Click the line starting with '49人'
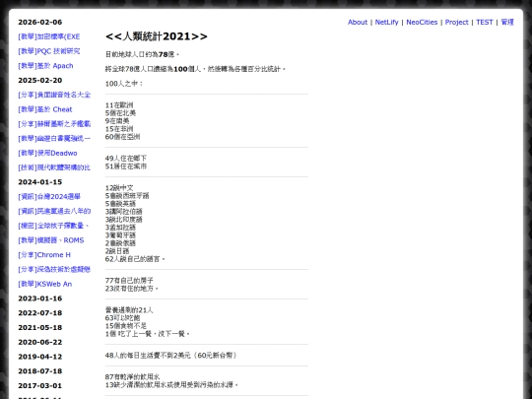This screenshot has width=532, height=399. [x=126, y=159]
